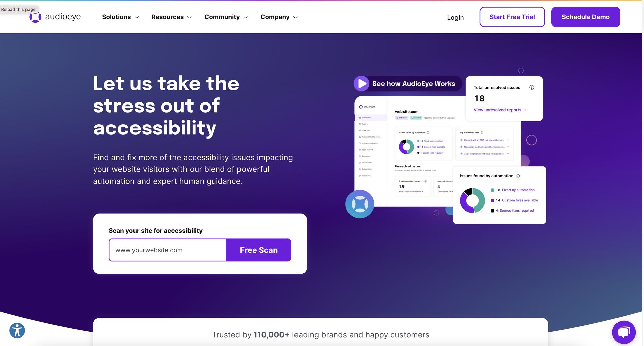Open the Solutions dropdown menu
The height and width of the screenshot is (346, 644).
point(120,17)
